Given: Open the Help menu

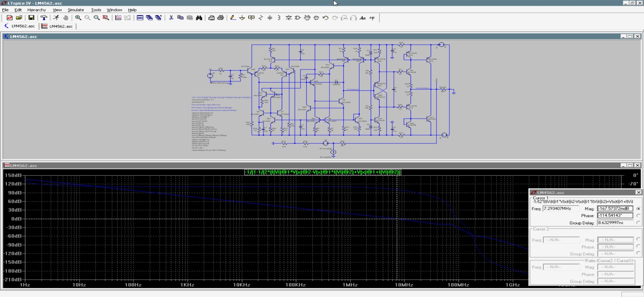Looking at the screenshot, I should 132,10.
